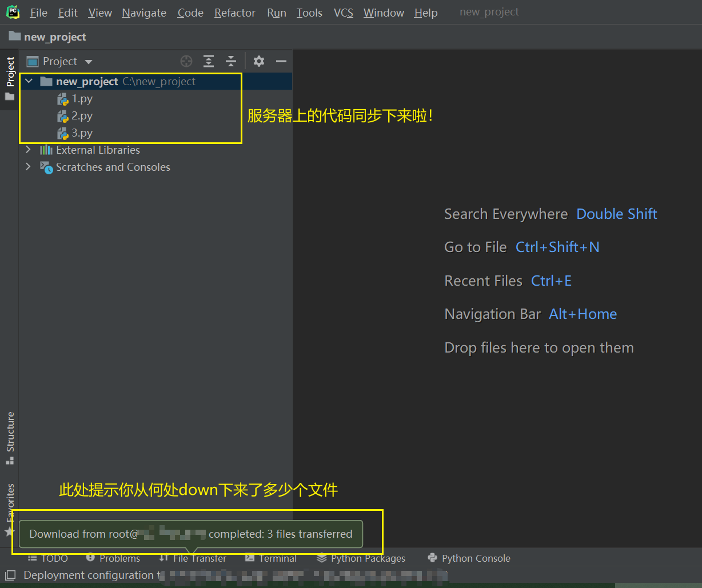Open the Refactor menu
702x588 pixels.
(234, 13)
